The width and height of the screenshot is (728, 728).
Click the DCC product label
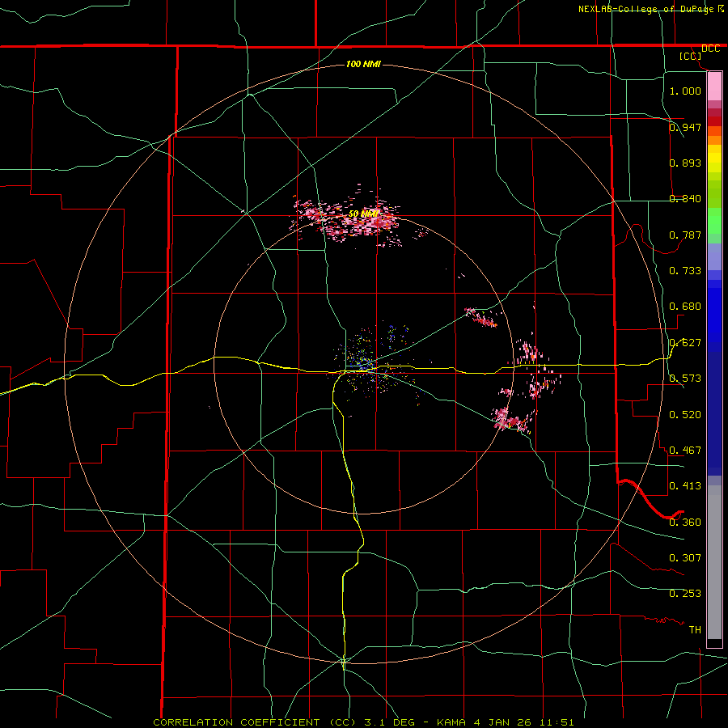pos(710,49)
